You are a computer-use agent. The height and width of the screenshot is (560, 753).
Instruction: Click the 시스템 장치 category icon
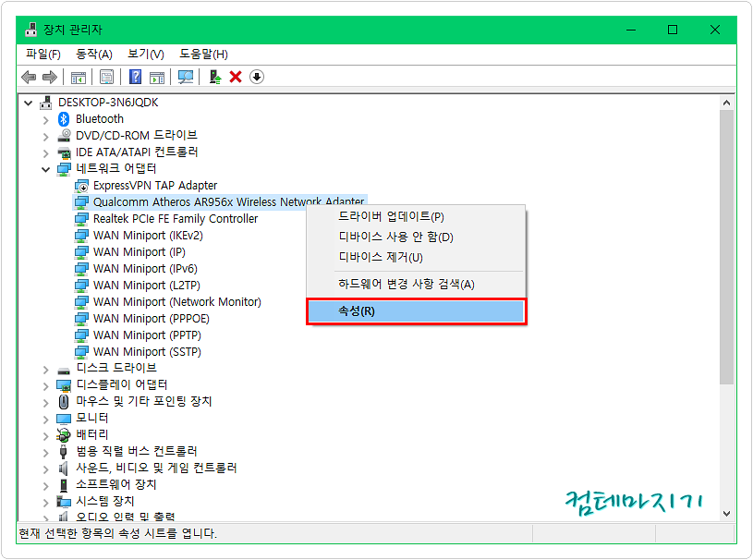(64, 502)
